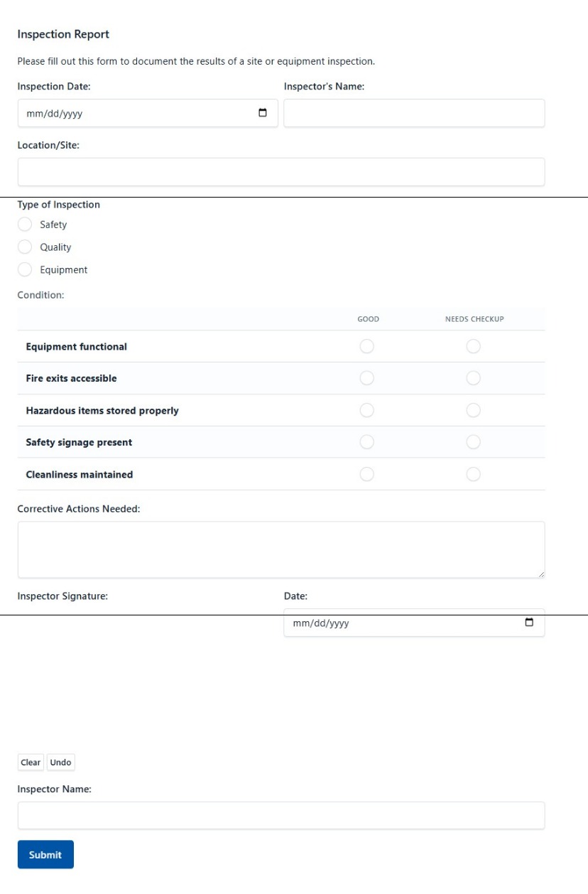The image size is (588, 894).
Task: Mark Equipment functional as Needs Checkup
Action: click(473, 347)
